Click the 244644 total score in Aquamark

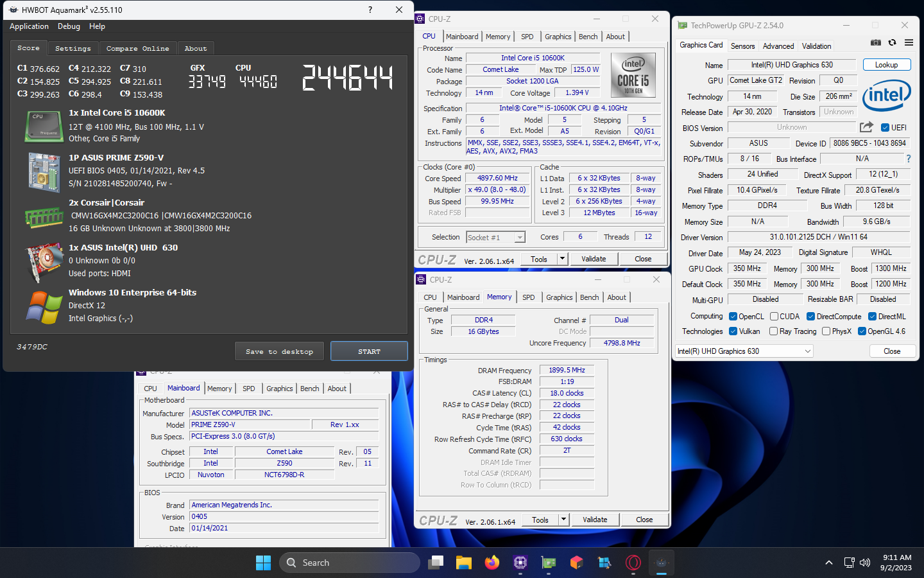(x=347, y=78)
